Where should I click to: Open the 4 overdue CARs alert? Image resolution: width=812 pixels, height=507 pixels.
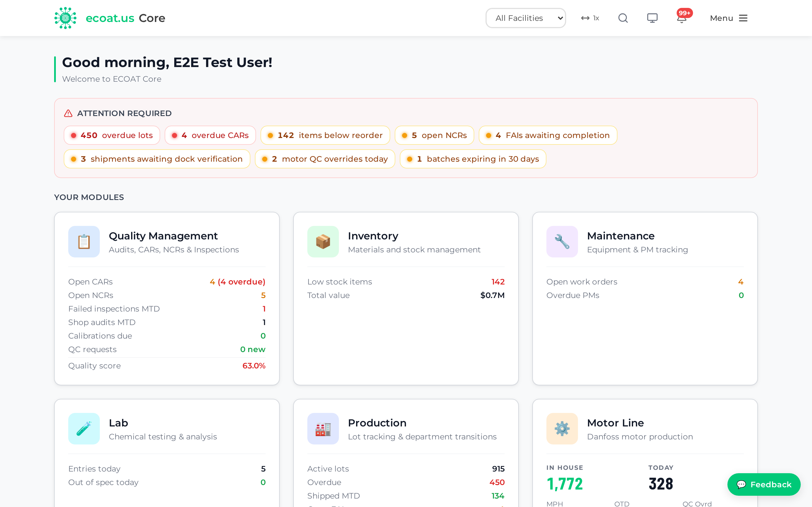click(210, 135)
